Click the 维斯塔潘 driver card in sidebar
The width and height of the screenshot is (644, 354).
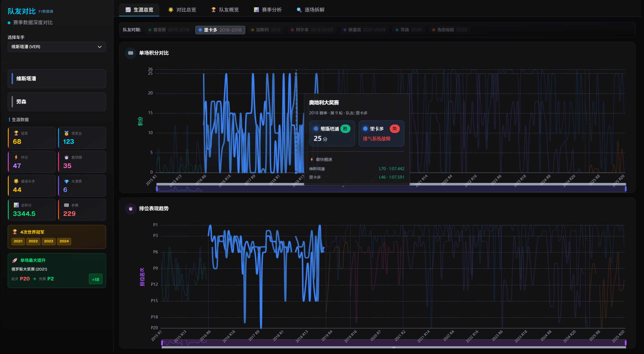(x=57, y=79)
